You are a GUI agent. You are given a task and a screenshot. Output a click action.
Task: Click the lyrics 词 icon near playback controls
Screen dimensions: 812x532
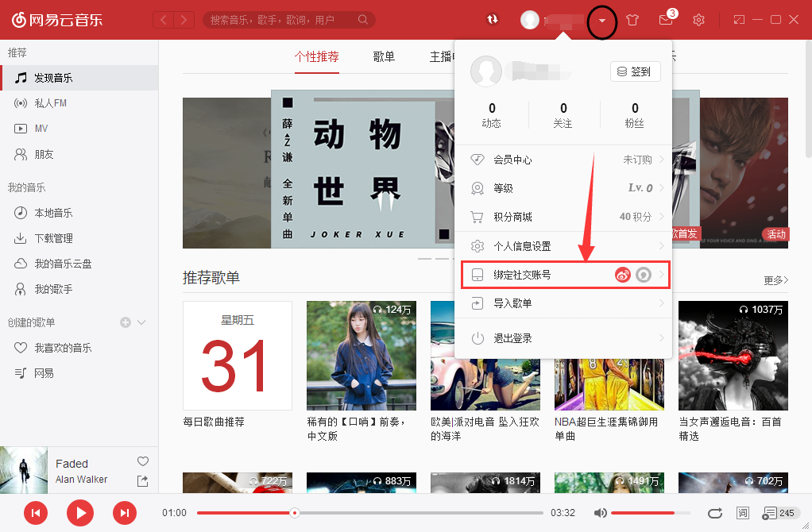pyautogui.click(x=743, y=514)
